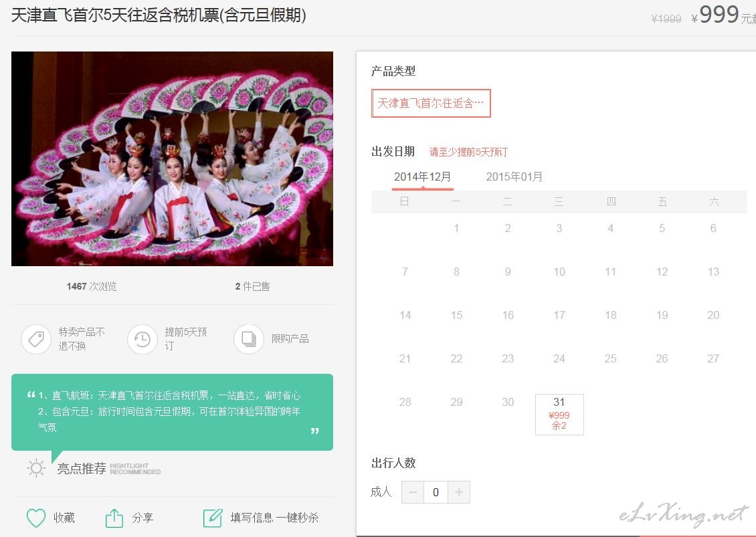Click the crossed-out ¥1999 original price

(666, 19)
